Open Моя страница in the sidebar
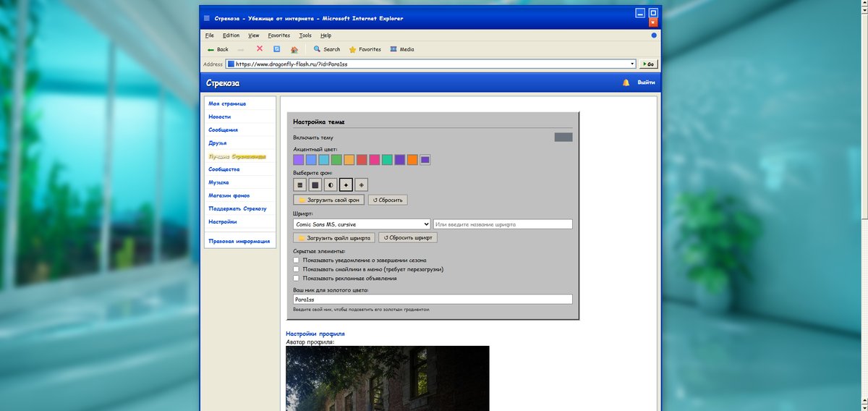 pos(227,103)
